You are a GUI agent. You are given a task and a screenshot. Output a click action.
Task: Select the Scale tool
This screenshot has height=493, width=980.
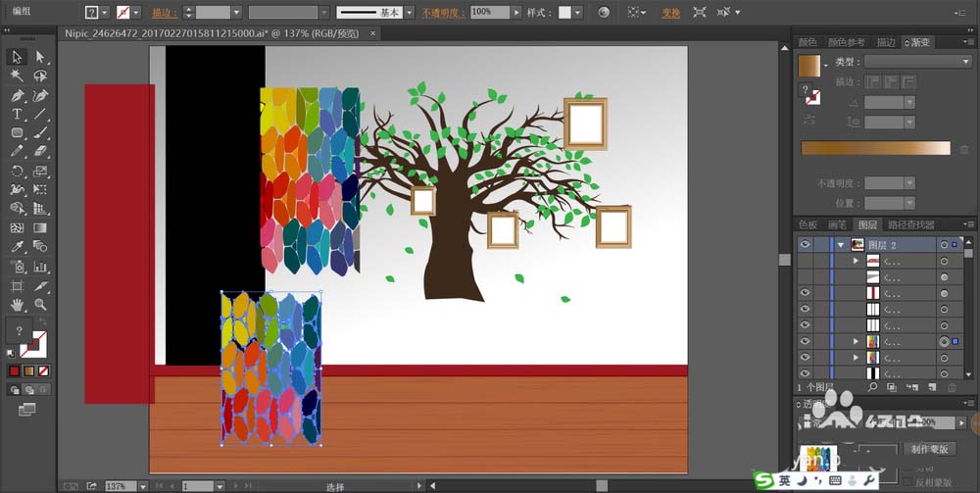pyautogui.click(x=40, y=171)
